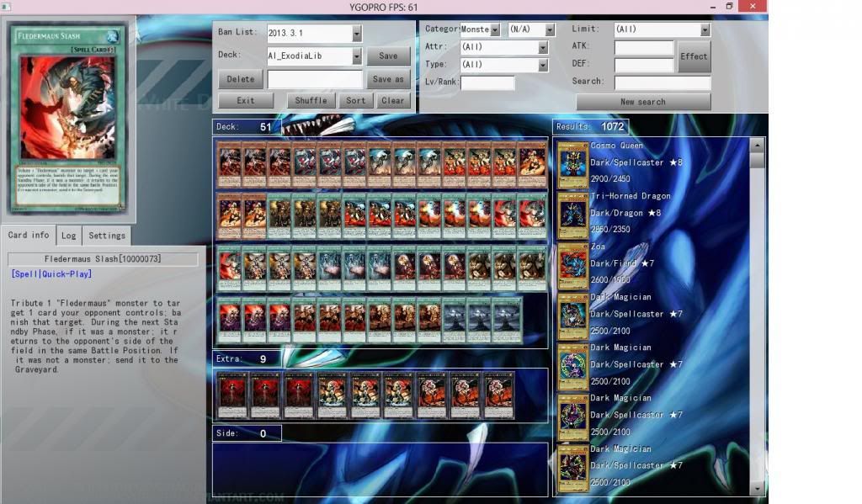Screen dimensions: 862x504
Task: Shuffle the deck
Action: (311, 101)
